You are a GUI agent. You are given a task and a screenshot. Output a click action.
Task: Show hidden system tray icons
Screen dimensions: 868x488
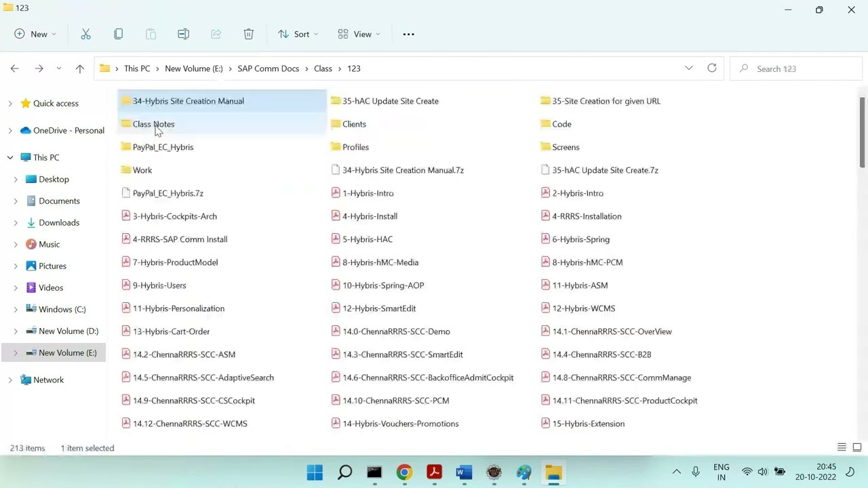676,472
